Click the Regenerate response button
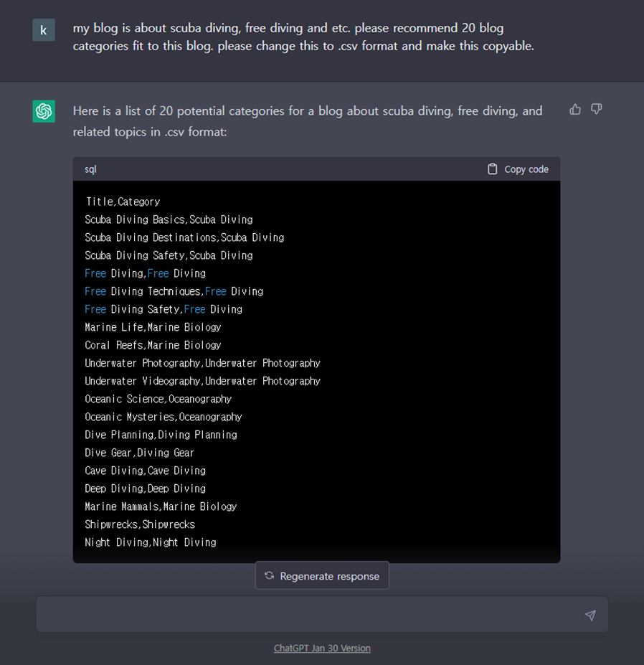Viewport: 644px width, 665px height. click(322, 575)
